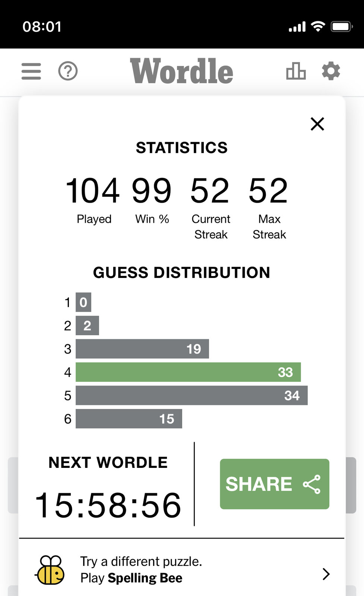Click the green SHARE button
This screenshot has width=364, height=596.
pyautogui.click(x=275, y=484)
